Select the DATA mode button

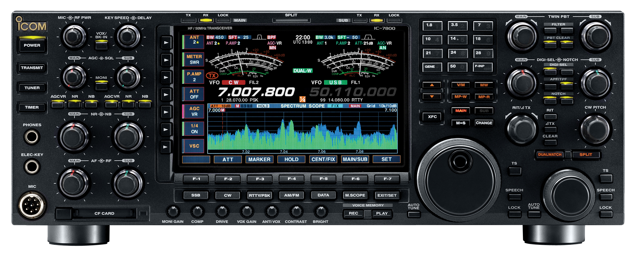323,195
